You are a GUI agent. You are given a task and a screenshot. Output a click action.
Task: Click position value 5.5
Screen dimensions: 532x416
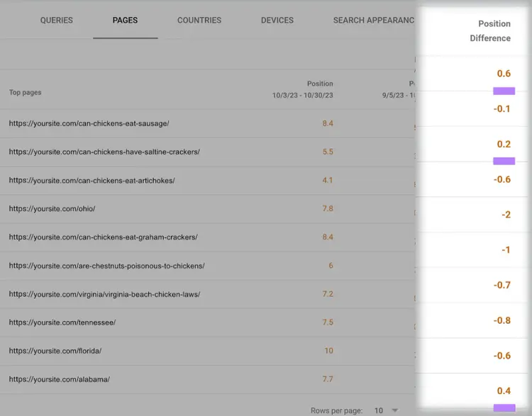click(x=328, y=152)
